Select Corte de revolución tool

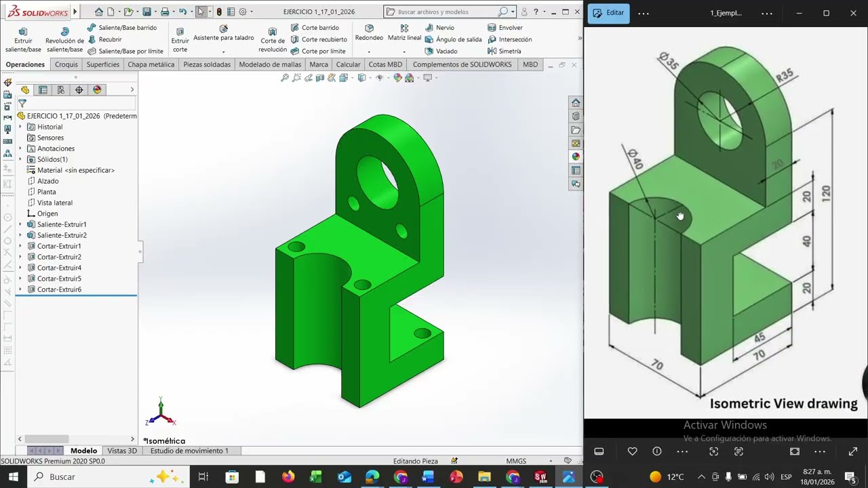coord(273,40)
